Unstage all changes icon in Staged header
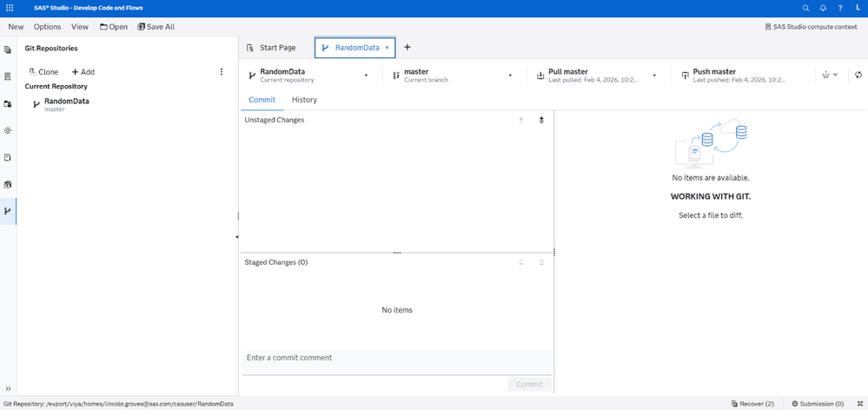The width and height of the screenshot is (868, 410). point(541,262)
